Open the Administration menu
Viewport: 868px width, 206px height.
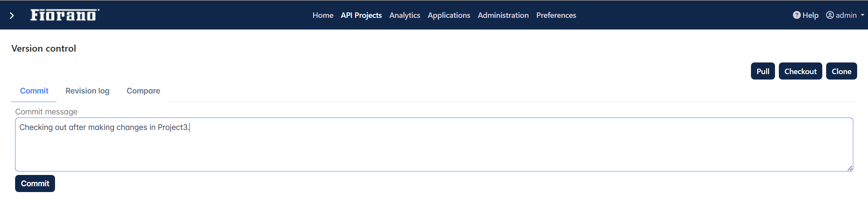(503, 15)
